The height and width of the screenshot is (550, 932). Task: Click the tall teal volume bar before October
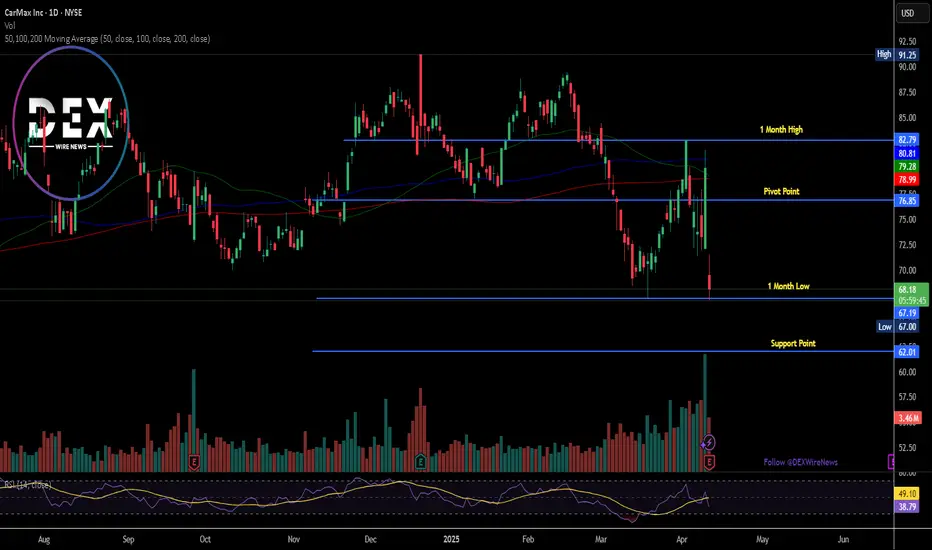[x=194, y=420]
